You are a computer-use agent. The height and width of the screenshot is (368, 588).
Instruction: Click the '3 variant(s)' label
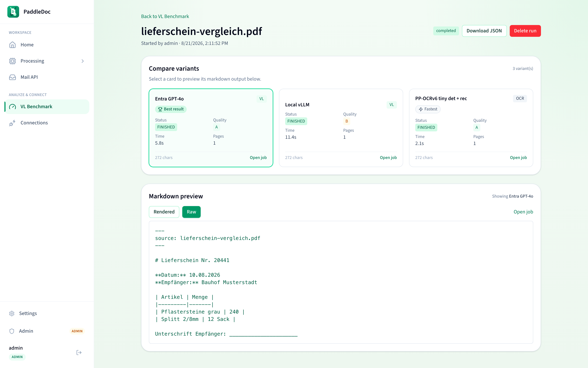[x=523, y=69]
